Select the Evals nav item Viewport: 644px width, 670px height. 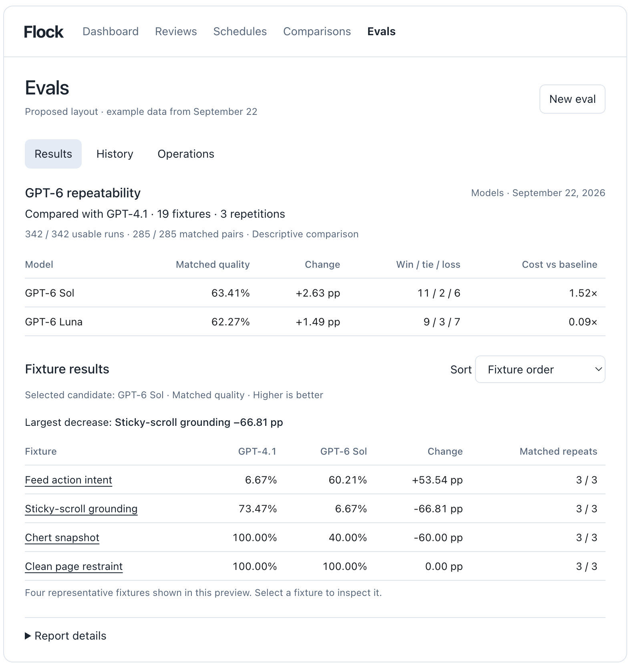pyautogui.click(x=381, y=32)
